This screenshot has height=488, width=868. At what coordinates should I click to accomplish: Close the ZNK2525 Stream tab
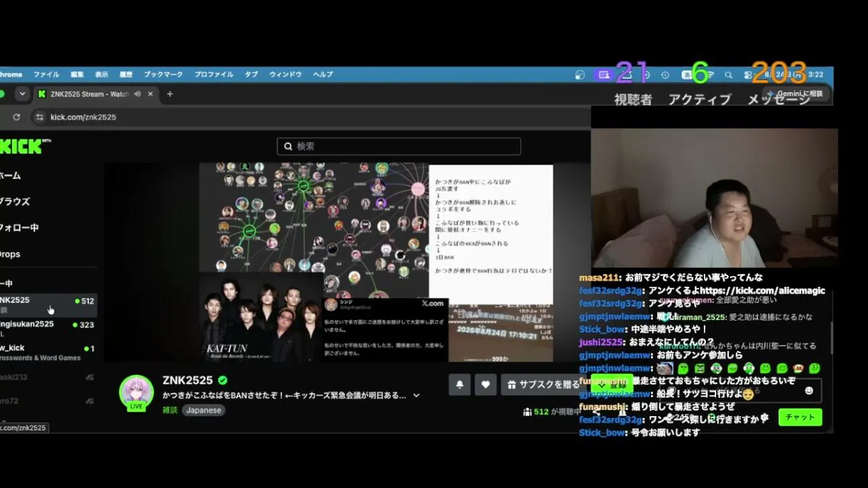pyautogui.click(x=151, y=94)
